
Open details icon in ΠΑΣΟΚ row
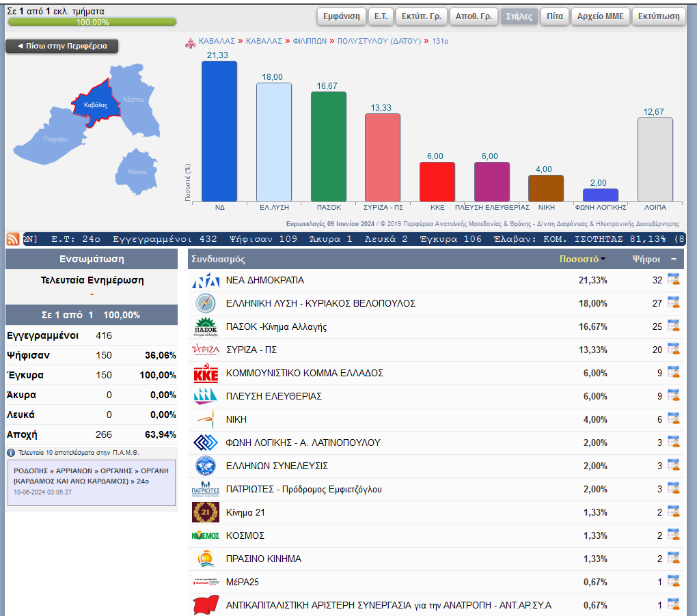(x=673, y=326)
